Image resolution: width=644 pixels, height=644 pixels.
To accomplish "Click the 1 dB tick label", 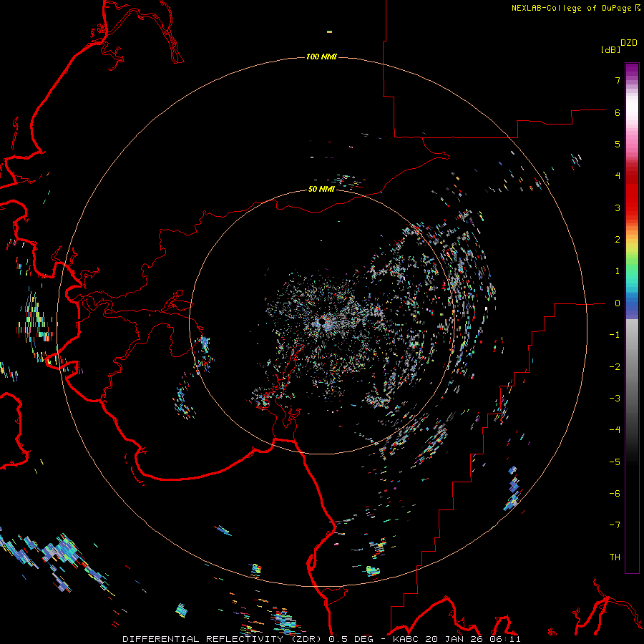I will pos(618,271).
